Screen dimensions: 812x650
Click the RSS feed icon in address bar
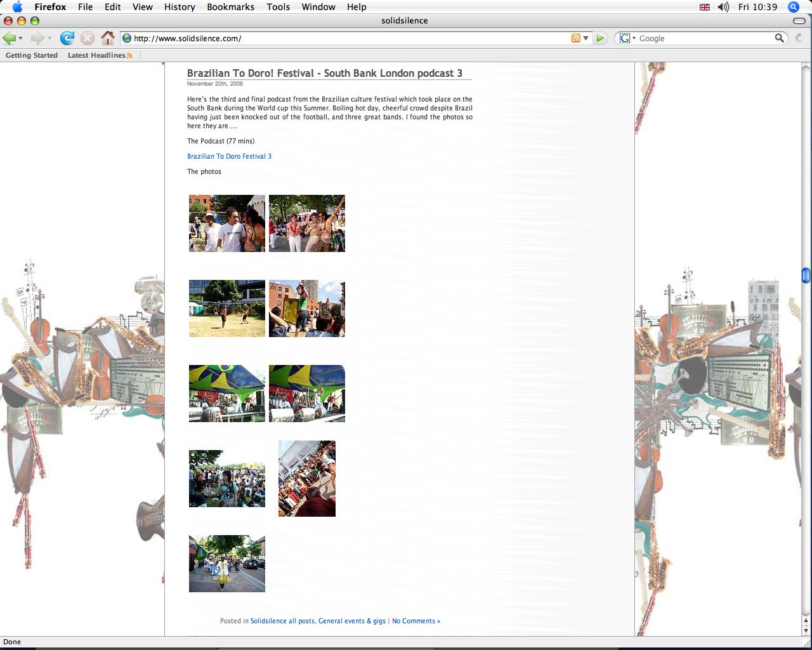pyautogui.click(x=575, y=38)
